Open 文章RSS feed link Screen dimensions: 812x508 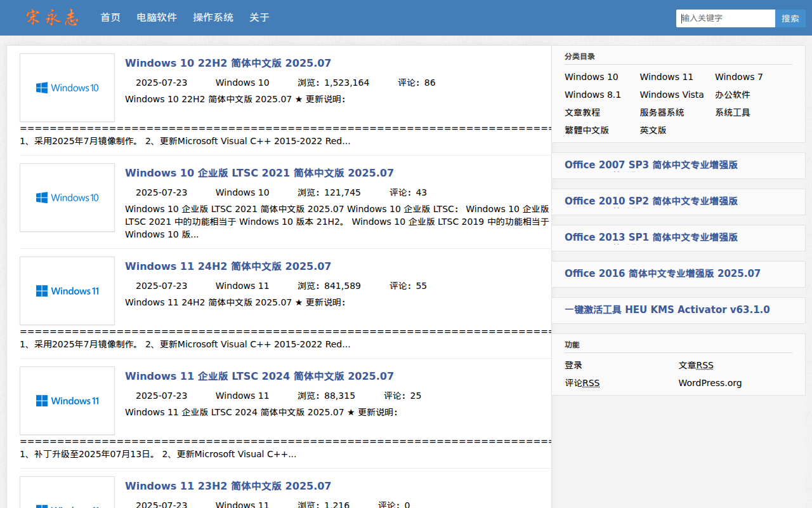pyautogui.click(x=696, y=365)
